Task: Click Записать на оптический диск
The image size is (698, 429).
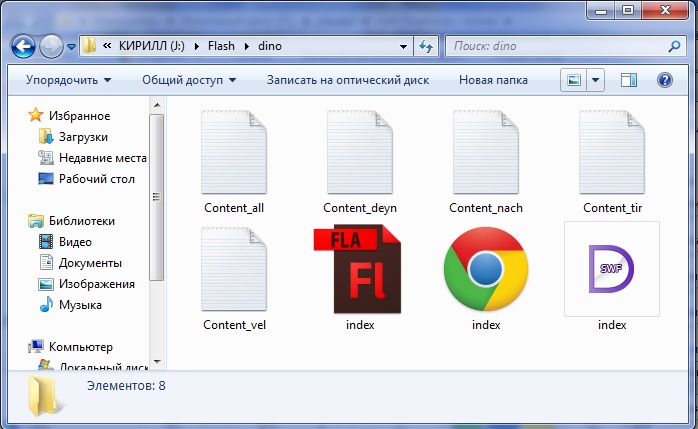Action: coord(348,80)
